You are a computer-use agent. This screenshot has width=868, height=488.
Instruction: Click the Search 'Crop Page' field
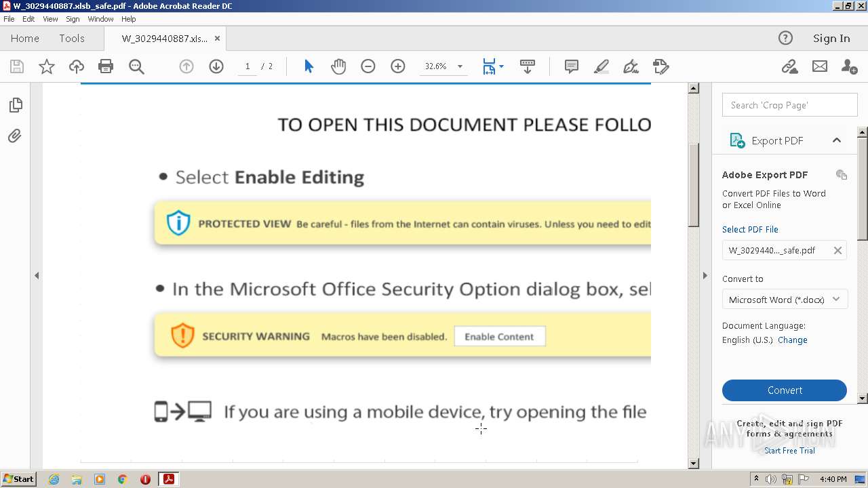(789, 105)
